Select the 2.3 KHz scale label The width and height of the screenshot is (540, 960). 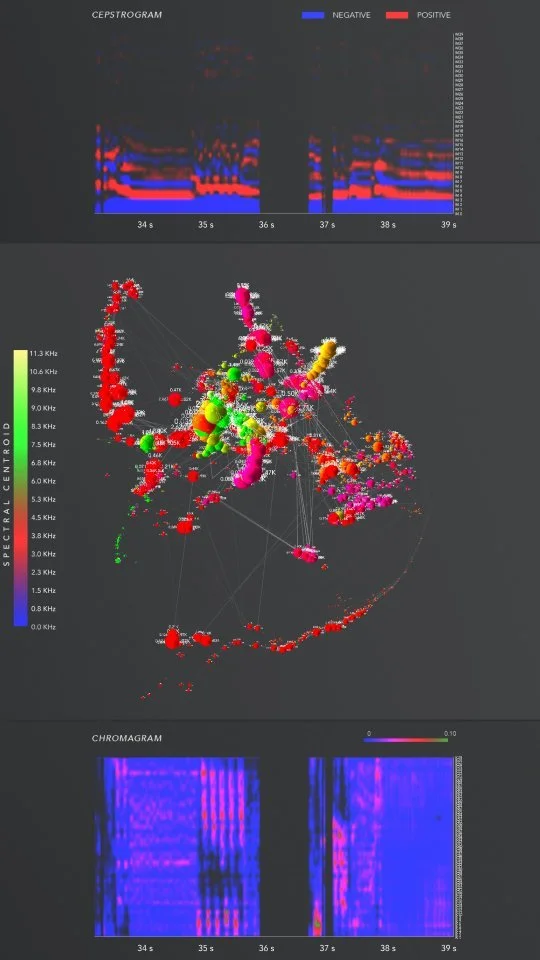click(x=43, y=572)
